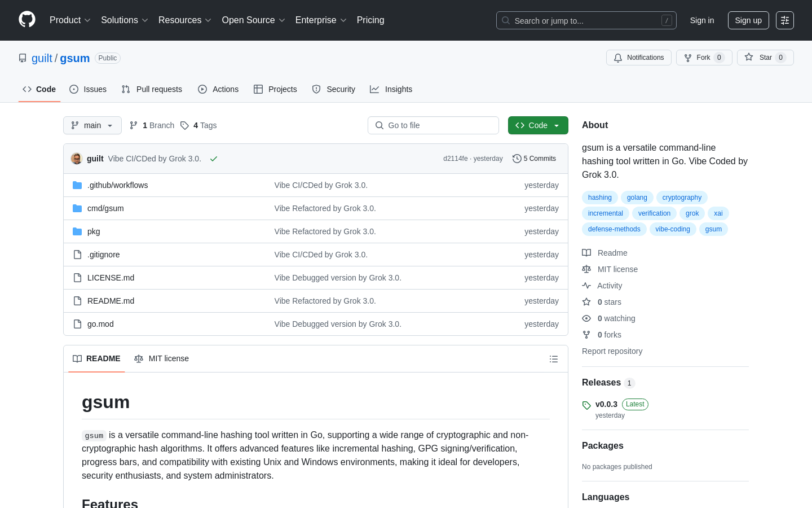Open the README outline list icon
The width and height of the screenshot is (812, 508).
coord(554,359)
